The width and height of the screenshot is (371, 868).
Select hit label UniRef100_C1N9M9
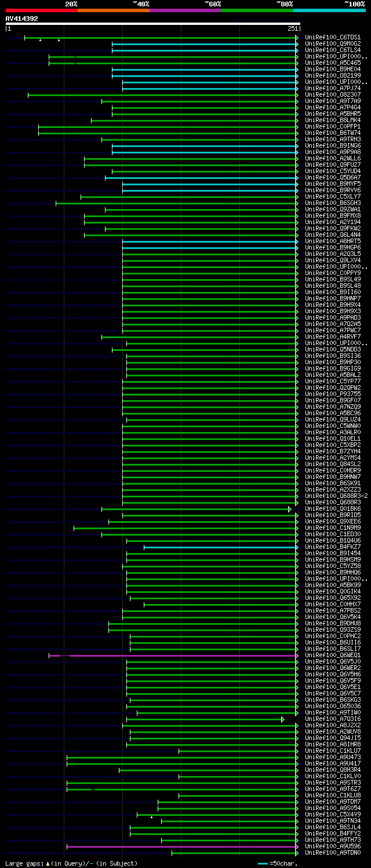click(333, 528)
